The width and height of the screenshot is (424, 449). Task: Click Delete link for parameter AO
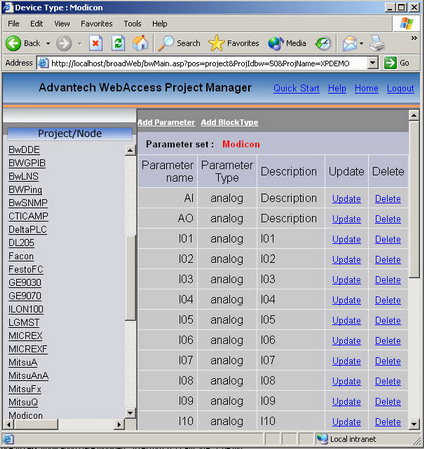[388, 219]
